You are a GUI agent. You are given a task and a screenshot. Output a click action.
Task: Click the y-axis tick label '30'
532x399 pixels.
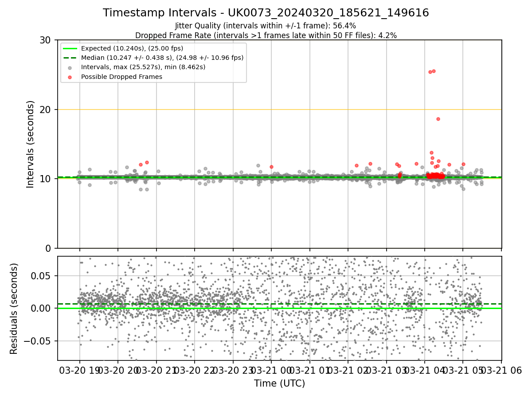45,40
